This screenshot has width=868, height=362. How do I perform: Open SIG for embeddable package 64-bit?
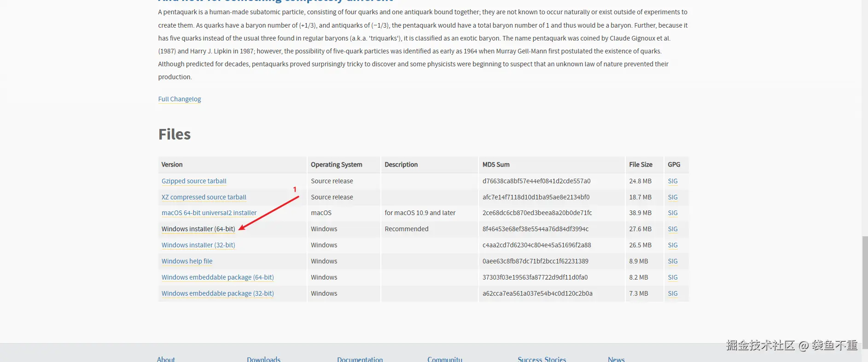(673, 277)
